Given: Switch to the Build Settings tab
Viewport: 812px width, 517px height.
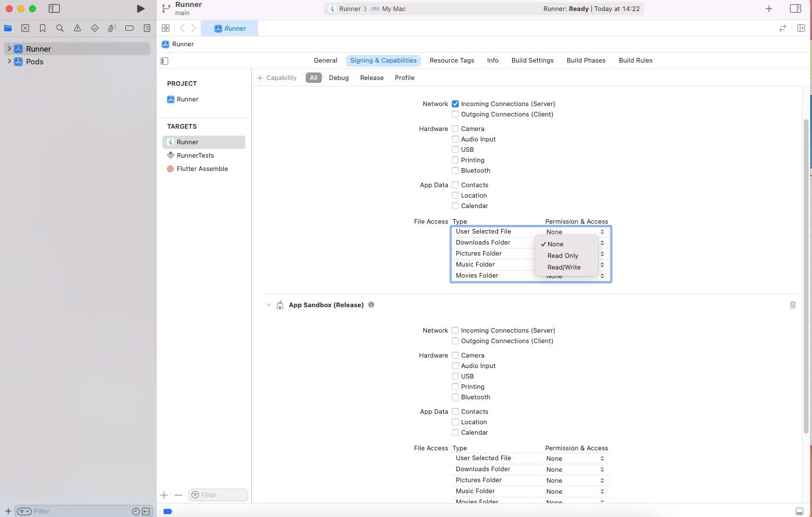Looking at the screenshot, I should tap(532, 60).
